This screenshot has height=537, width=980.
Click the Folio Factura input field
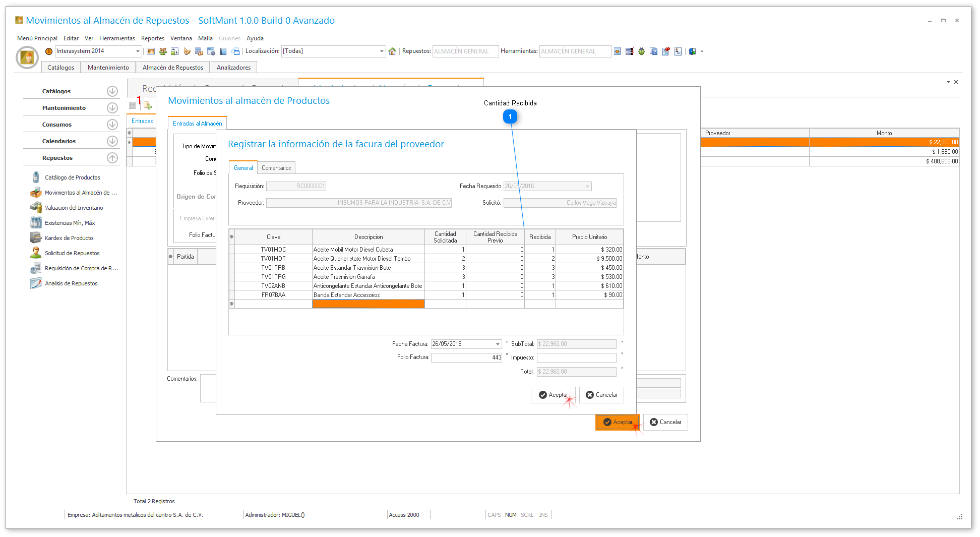(466, 357)
